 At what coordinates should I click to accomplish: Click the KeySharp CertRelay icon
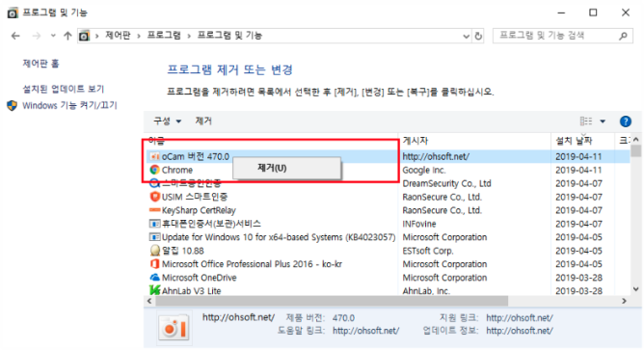(154, 210)
